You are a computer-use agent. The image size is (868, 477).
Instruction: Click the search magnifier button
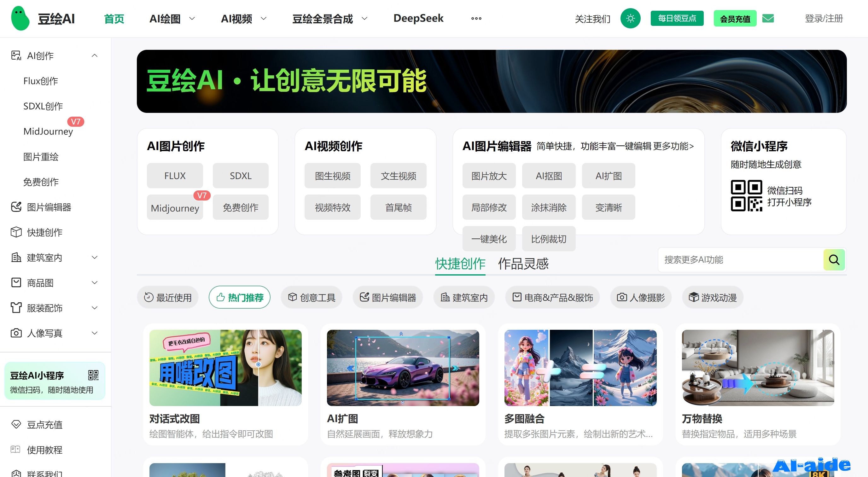coord(834,260)
